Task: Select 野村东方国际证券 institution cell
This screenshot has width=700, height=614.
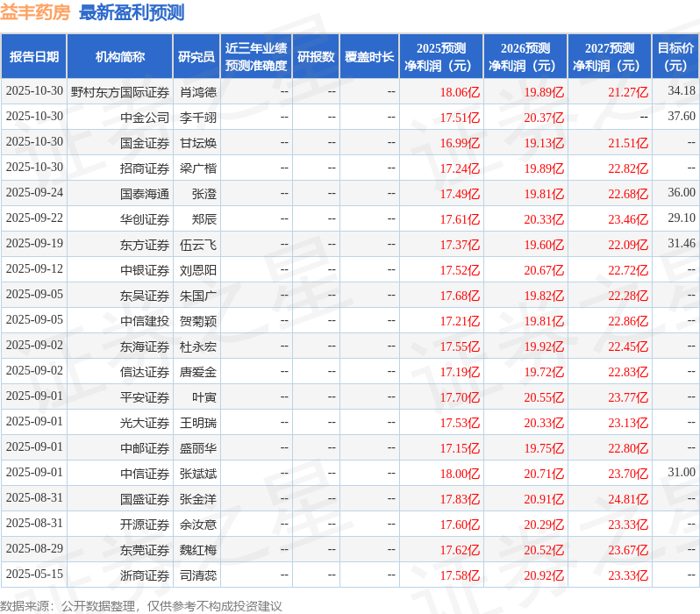Action: pos(119,92)
